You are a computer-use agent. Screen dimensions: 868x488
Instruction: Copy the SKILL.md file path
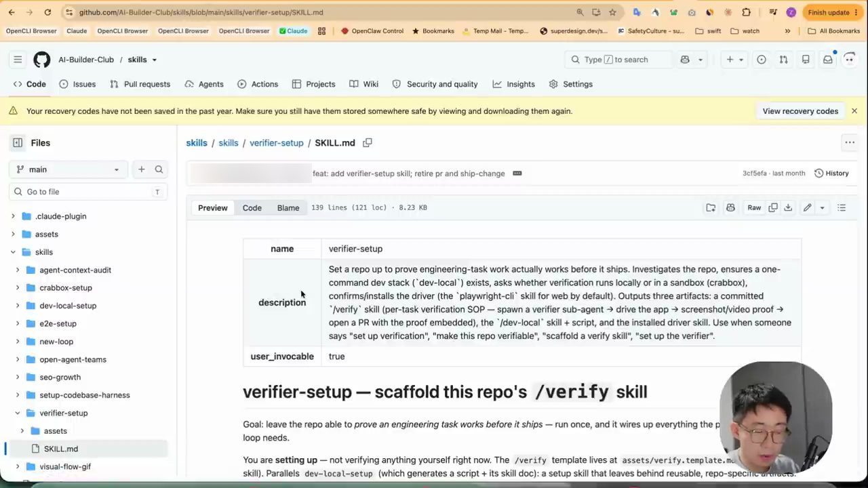coord(368,143)
